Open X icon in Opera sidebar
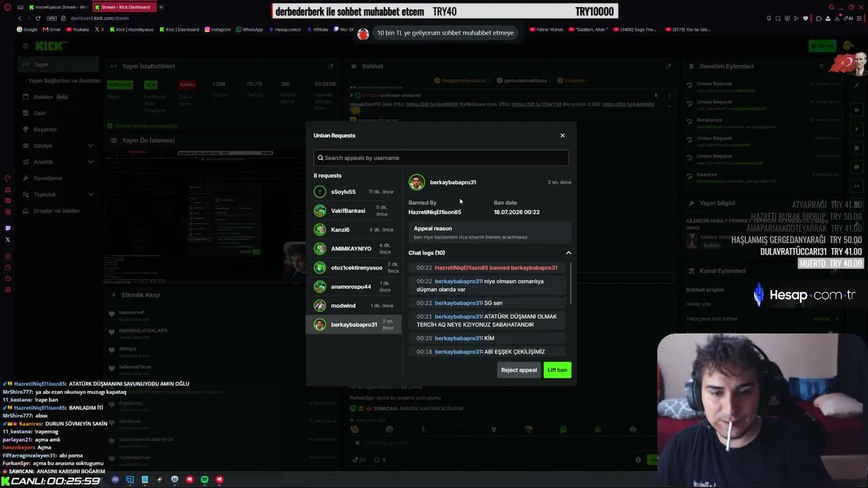The image size is (868, 488). pos(7,240)
